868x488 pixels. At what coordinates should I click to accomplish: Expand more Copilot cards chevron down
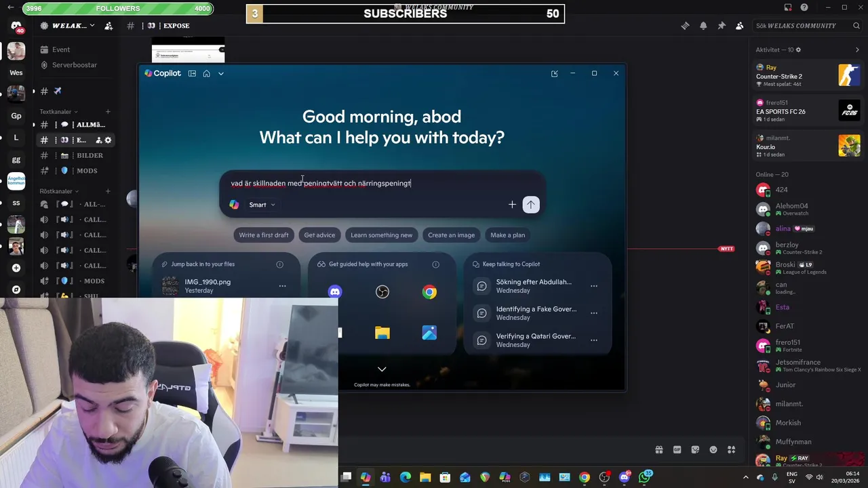pyautogui.click(x=382, y=369)
